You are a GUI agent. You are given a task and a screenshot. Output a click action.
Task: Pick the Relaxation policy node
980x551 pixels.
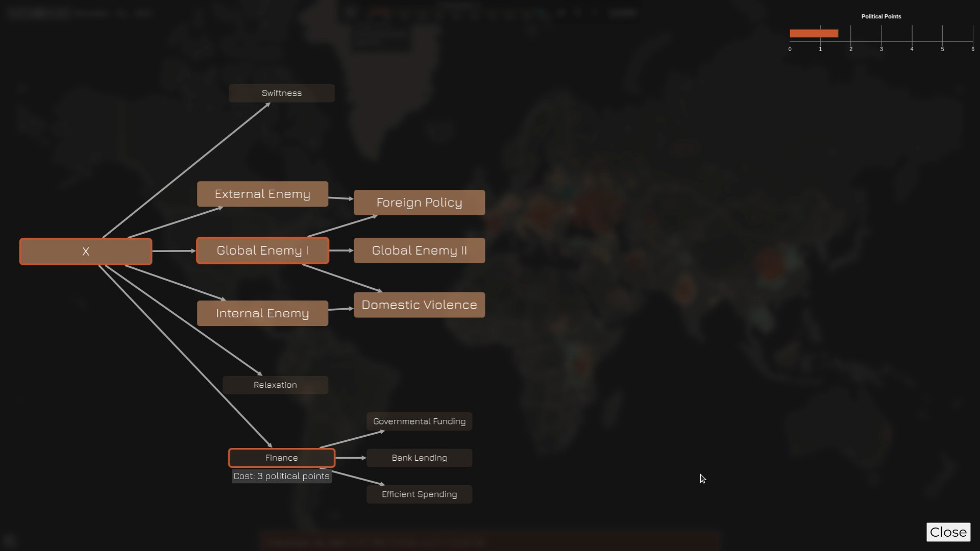275,385
